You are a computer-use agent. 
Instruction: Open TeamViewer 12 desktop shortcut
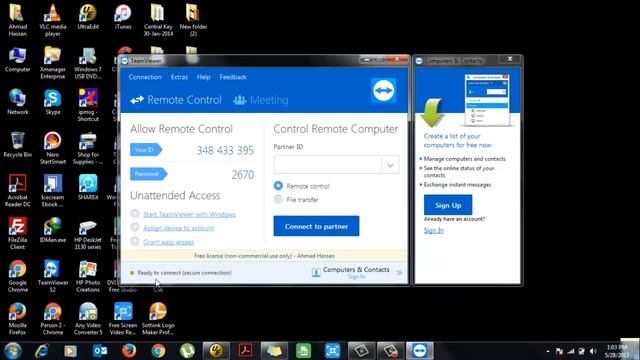53,276
